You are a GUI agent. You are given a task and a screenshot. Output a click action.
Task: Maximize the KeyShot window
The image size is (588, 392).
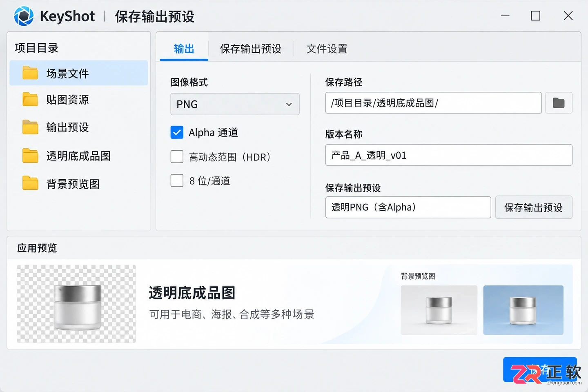(535, 16)
